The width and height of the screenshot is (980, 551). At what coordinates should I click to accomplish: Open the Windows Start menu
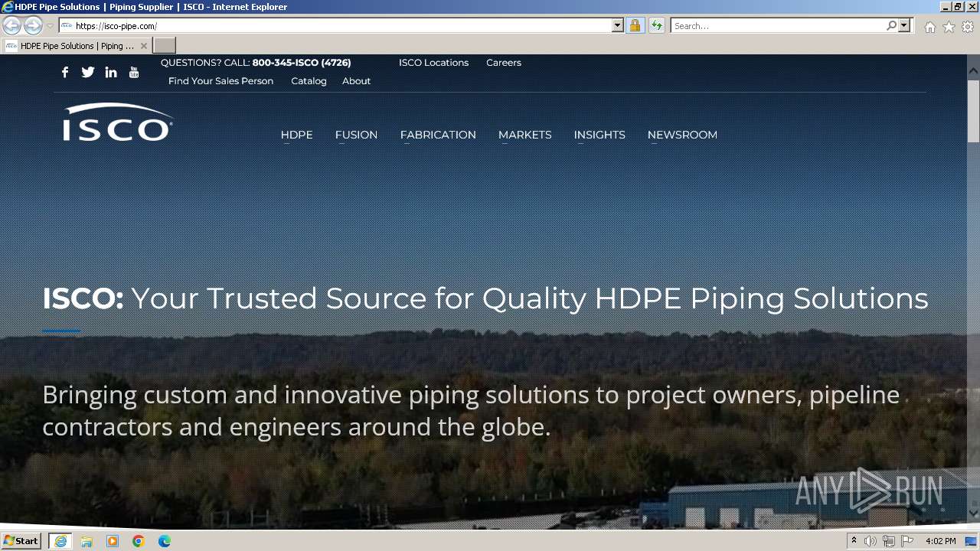pyautogui.click(x=21, y=541)
